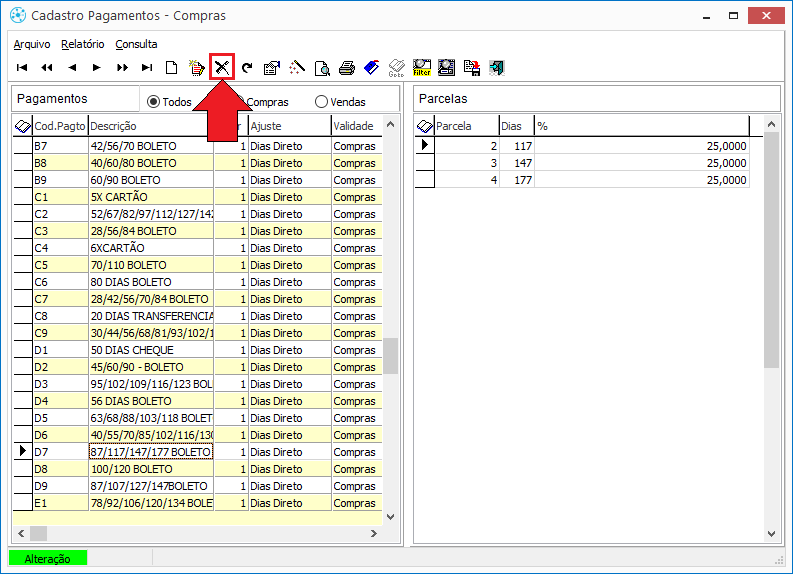The width and height of the screenshot is (793, 574).
Task: Click the search window icon next to Filter
Action: coord(447,67)
